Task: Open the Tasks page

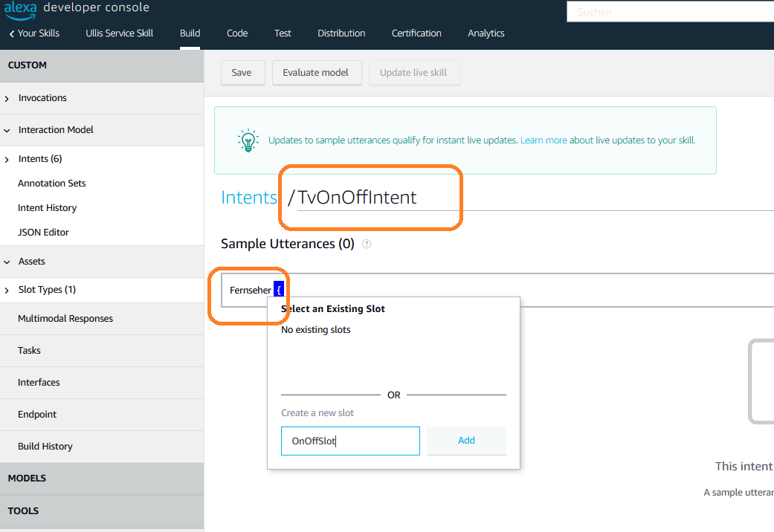Action: point(29,351)
